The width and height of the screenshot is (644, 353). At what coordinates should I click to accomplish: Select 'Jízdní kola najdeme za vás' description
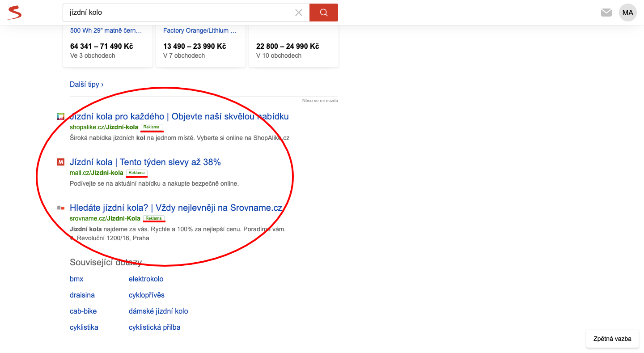tap(178, 229)
